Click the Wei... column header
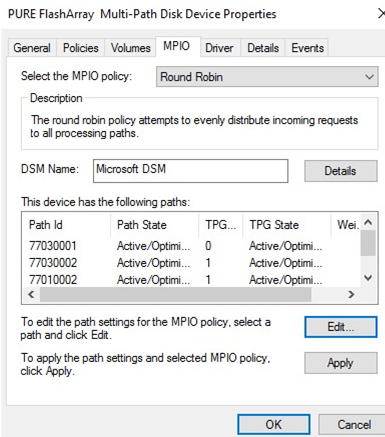Screen dimensions: 385x437 coord(346,225)
